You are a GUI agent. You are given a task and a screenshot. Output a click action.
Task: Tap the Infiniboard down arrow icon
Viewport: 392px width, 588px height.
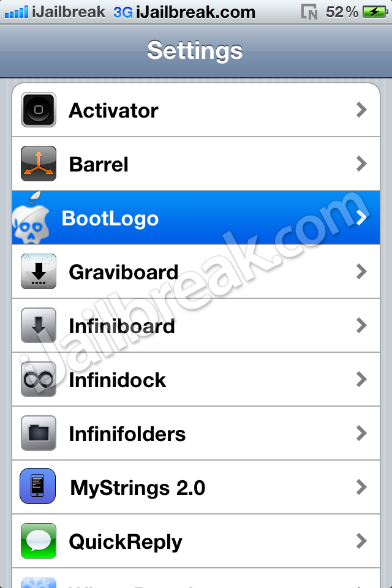tap(39, 325)
